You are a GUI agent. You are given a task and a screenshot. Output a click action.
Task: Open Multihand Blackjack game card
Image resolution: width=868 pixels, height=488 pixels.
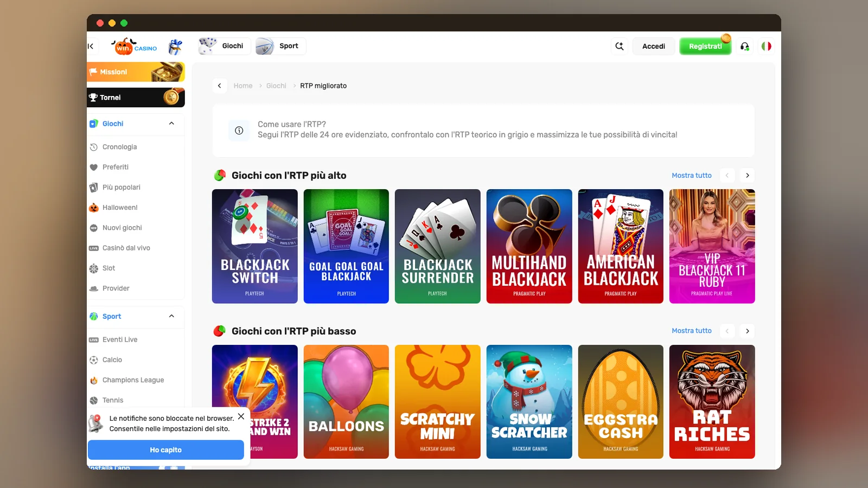(529, 246)
